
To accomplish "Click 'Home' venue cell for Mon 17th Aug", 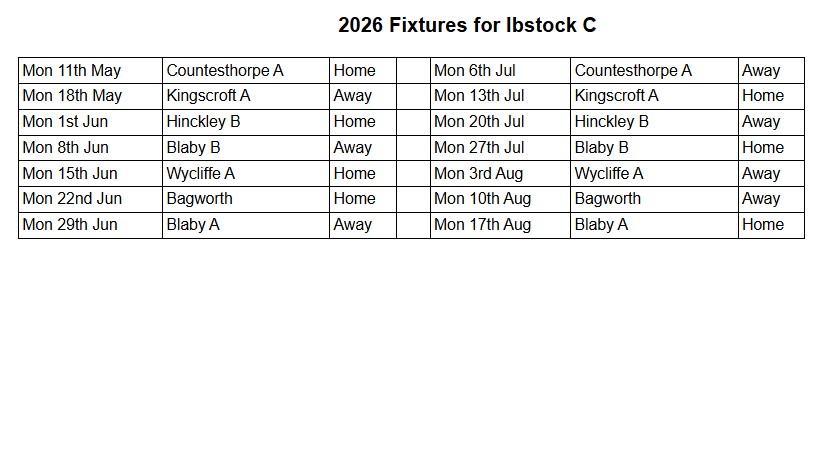I will (763, 225).
